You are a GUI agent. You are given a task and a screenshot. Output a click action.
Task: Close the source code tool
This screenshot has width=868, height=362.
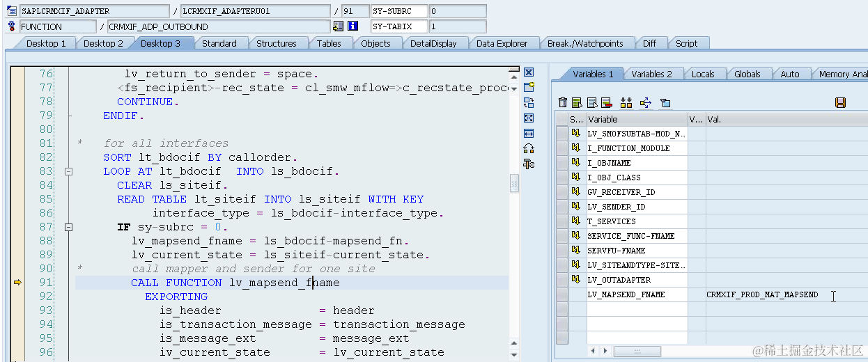click(529, 72)
